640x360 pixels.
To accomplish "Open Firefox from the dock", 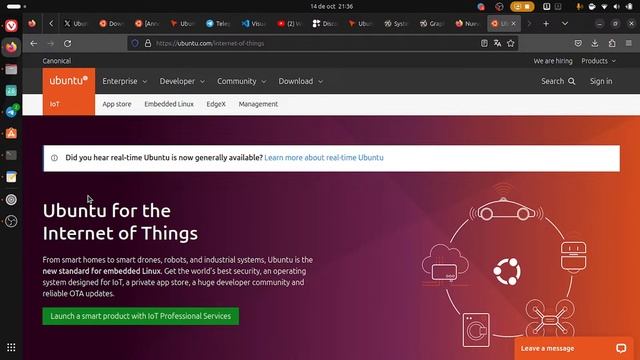I will pos(11,47).
